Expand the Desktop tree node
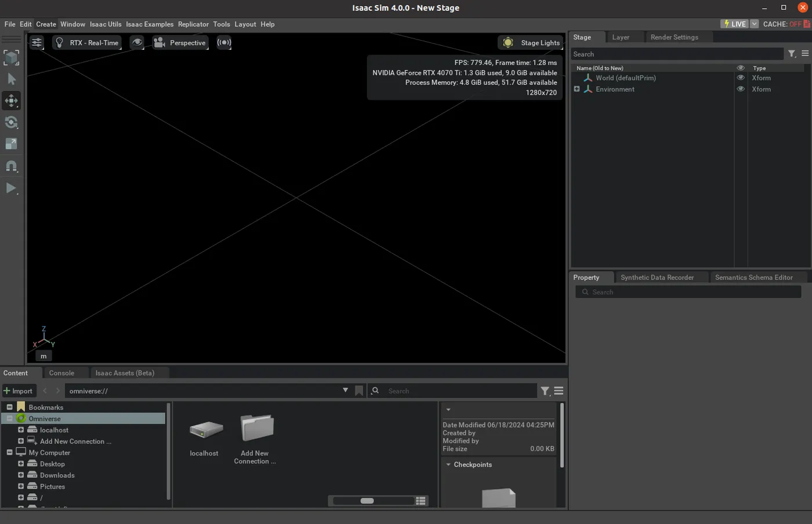812x524 pixels. [21, 464]
